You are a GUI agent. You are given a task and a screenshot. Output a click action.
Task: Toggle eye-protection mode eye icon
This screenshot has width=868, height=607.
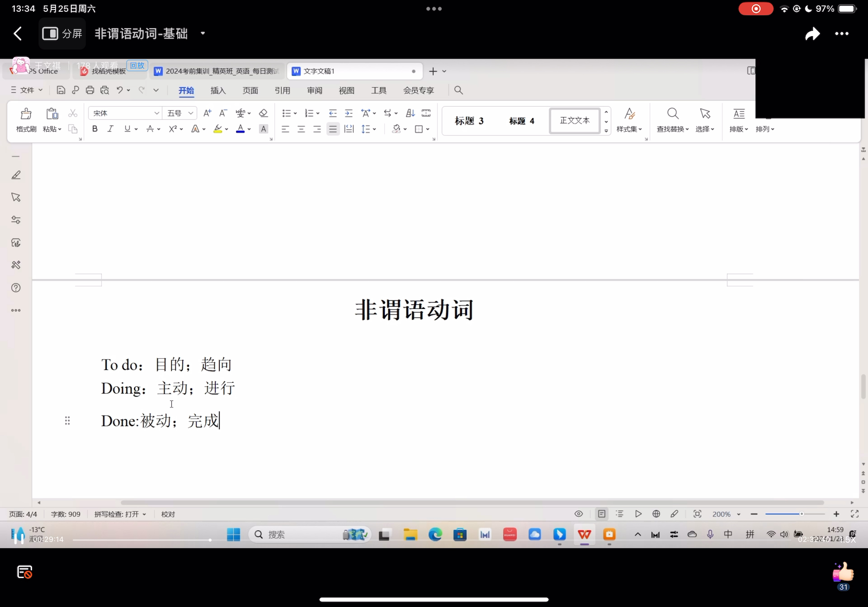pyautogui.click(x=579, y=514)
